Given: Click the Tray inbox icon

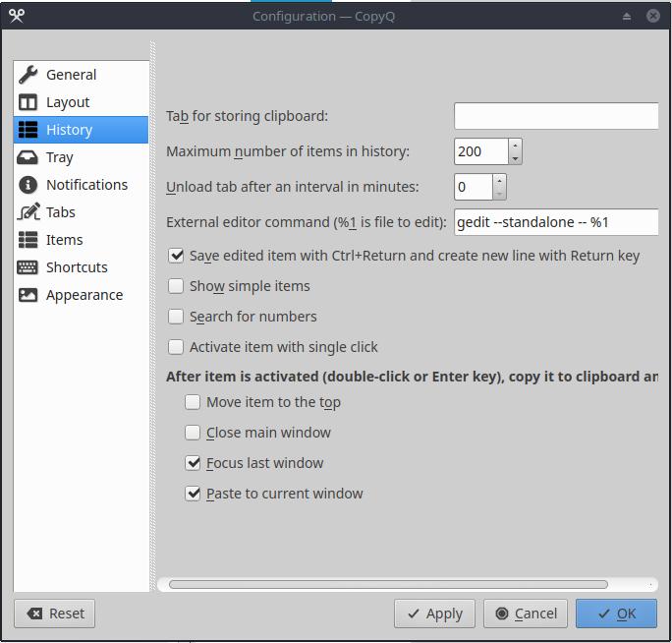Looking at the screenshot, I should click(x=28, y=157).
